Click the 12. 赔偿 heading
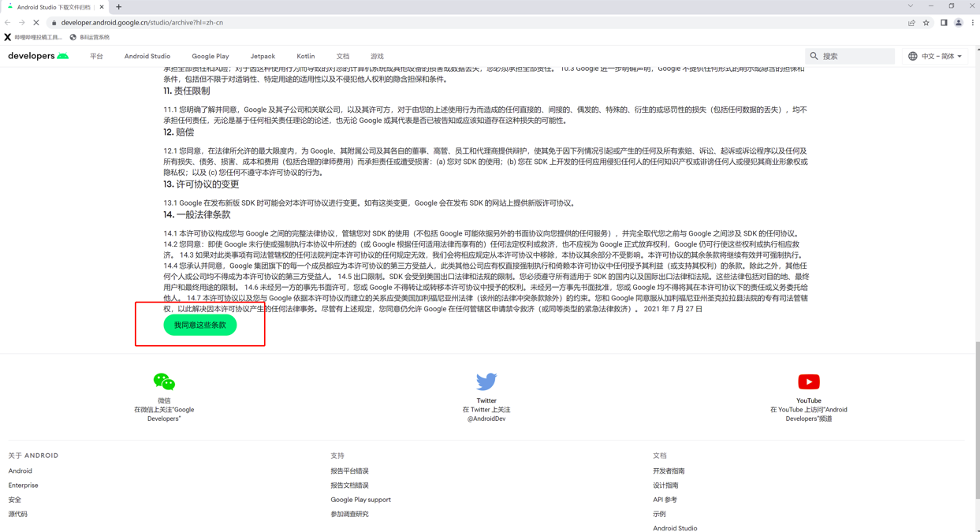The width and height of the screenshot is (980, 532). [179, 132]
